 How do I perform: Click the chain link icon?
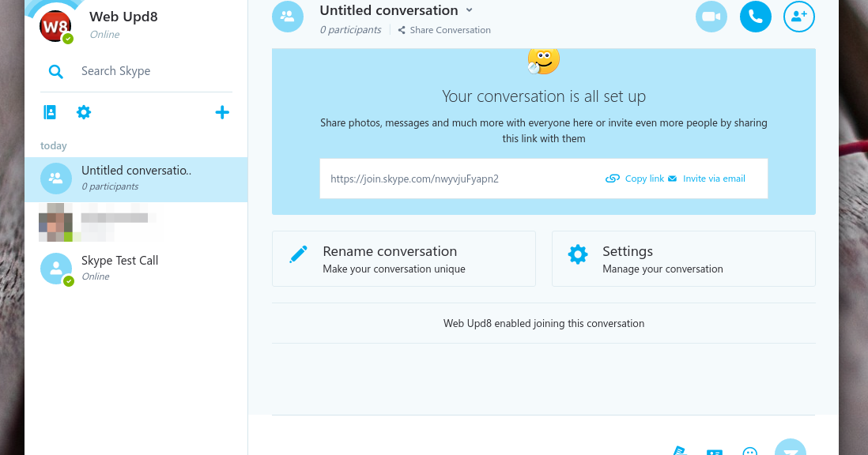[612, 179]
